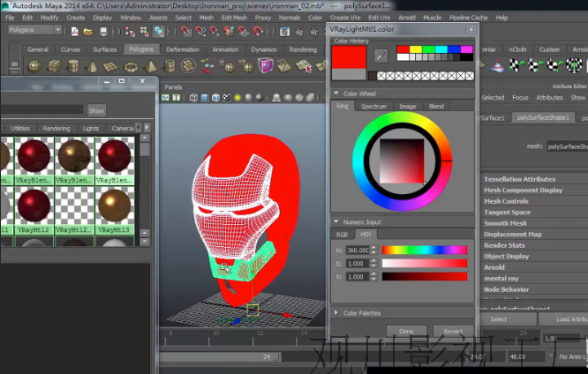This screenshot has width=588, height=374.
Task: Enable Snap to Grids magnet icon
Action: tap(186, 32)
